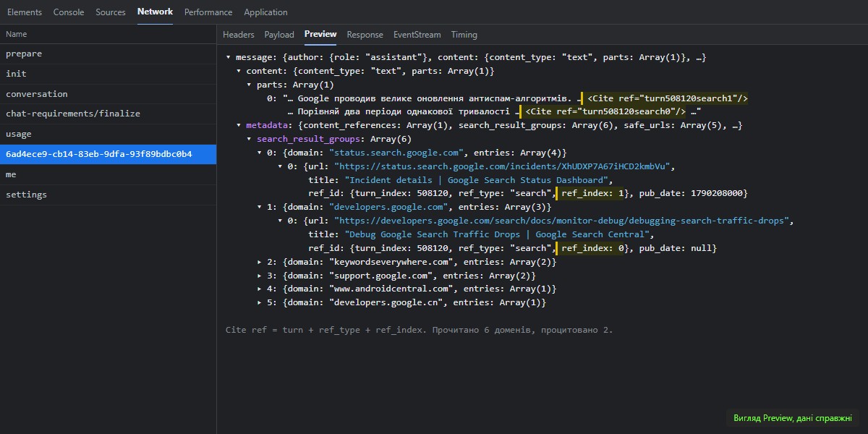
Task: Collapse the search_result_groups array
Action: coord(250,139)
